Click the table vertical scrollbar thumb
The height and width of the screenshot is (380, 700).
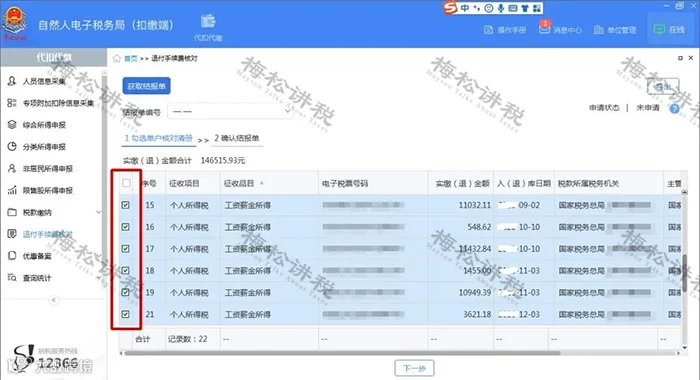click(x=684, y=273)
